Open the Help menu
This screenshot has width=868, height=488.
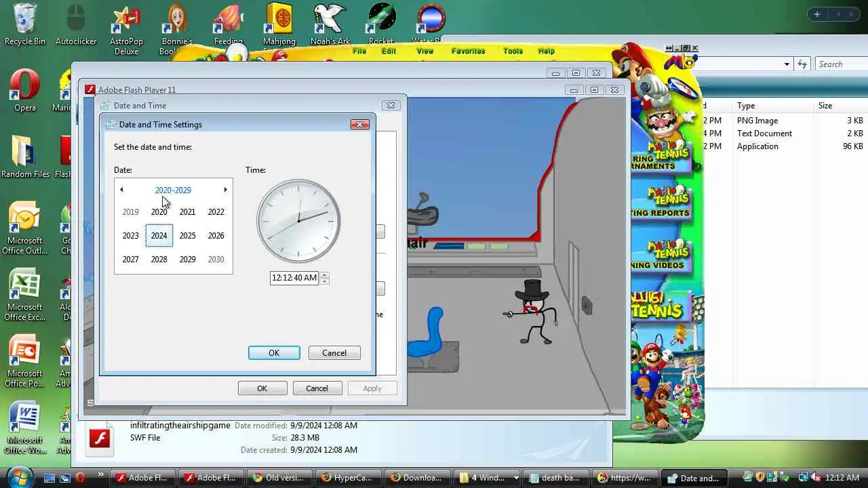click(546, 51)
